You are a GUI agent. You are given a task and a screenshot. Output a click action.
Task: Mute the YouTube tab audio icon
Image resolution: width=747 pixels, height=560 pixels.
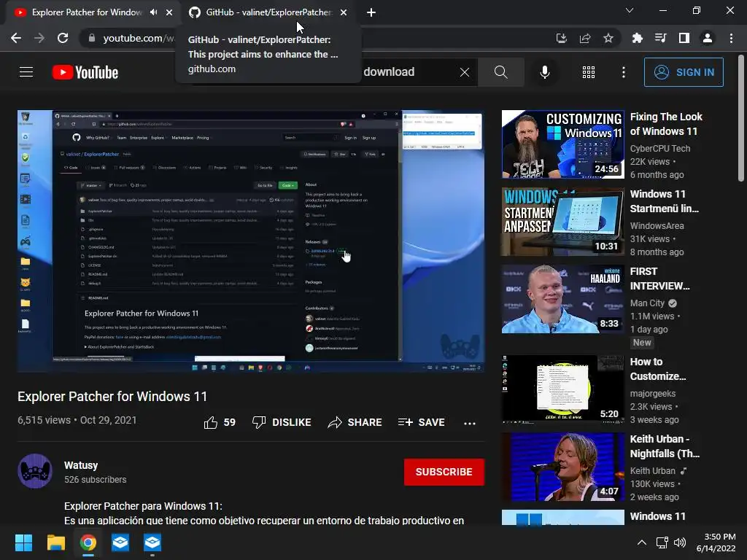point(153,12)
